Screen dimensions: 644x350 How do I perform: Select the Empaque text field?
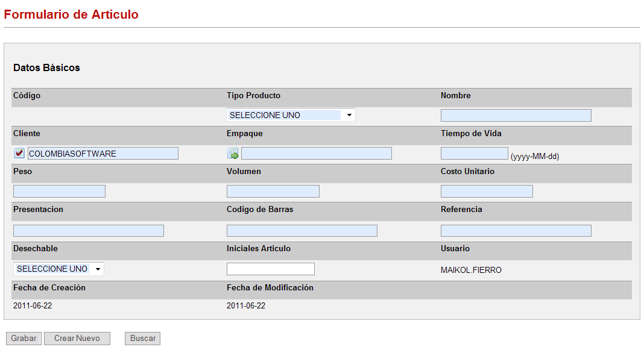(x=316, y=154)
